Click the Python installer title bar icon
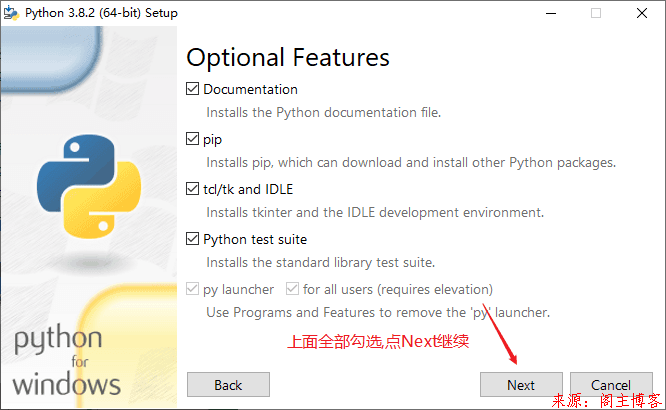Screen dimensions: 666x410 coord(11,13)
